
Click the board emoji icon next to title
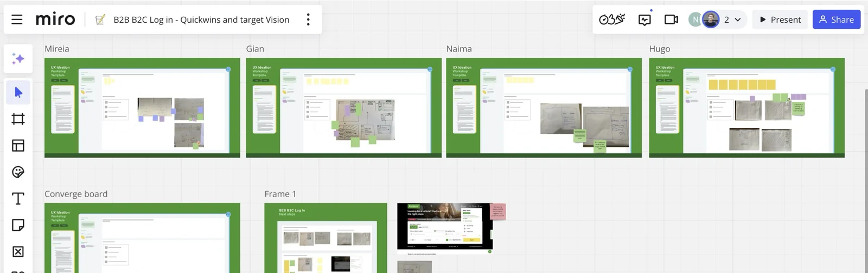coord(100,20)
